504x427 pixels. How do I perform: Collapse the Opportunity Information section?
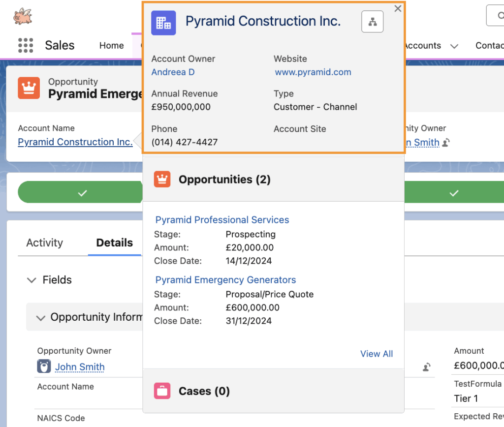[41, 318]
